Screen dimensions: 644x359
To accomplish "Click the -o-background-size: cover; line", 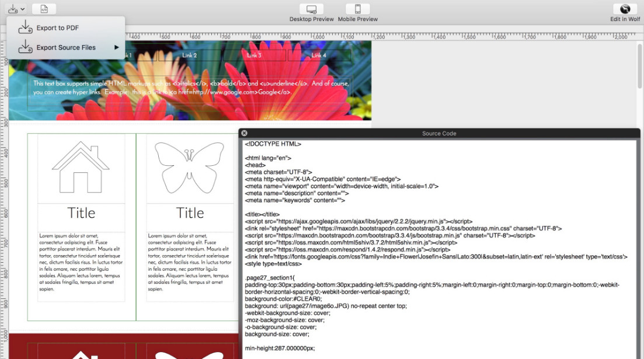I will [282, 327].
